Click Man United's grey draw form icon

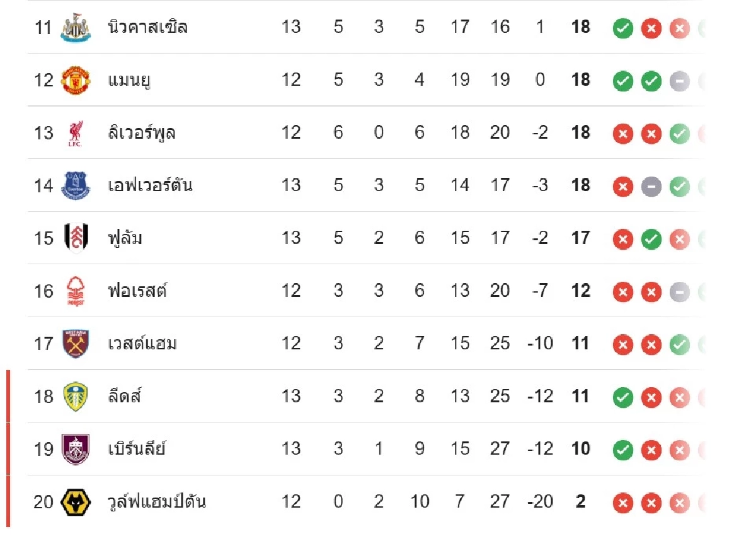coord(679,81)
